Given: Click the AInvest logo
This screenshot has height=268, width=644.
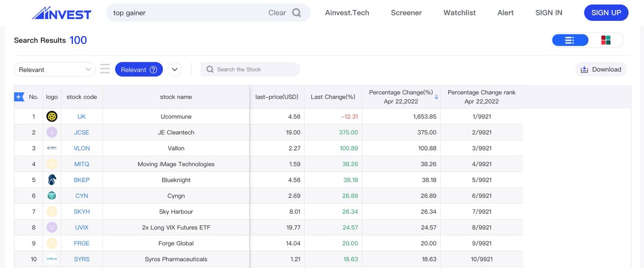Looking at the screenshot, I should [x=61, y=13].
